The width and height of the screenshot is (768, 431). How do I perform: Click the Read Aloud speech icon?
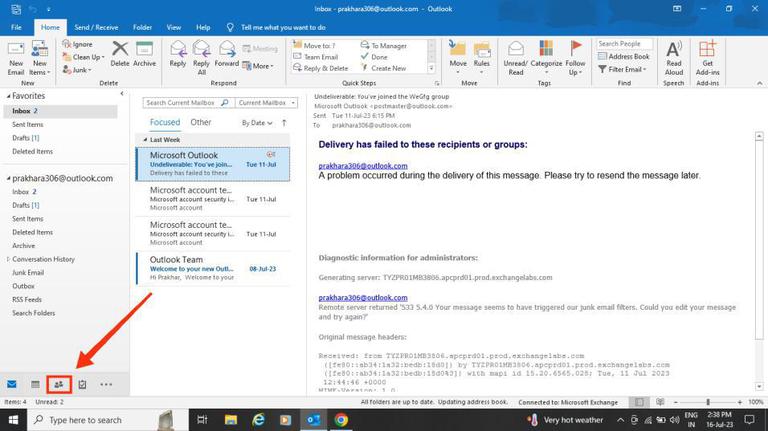tap(673, 58)
